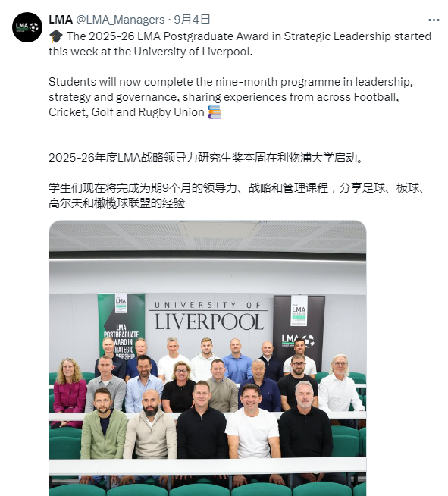Open the three-dot more options menu

(x=434, y=20)
